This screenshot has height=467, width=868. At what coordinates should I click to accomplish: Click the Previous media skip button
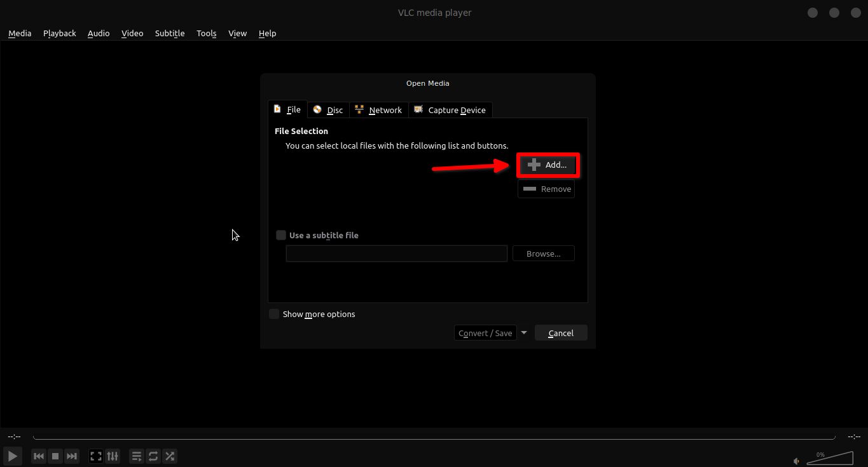[39, 456]
